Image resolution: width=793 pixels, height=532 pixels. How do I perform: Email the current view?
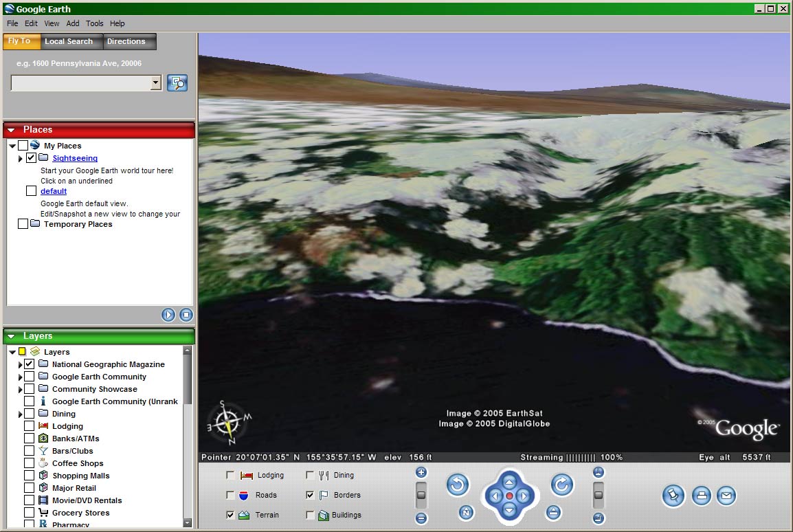tap(726, 495)
